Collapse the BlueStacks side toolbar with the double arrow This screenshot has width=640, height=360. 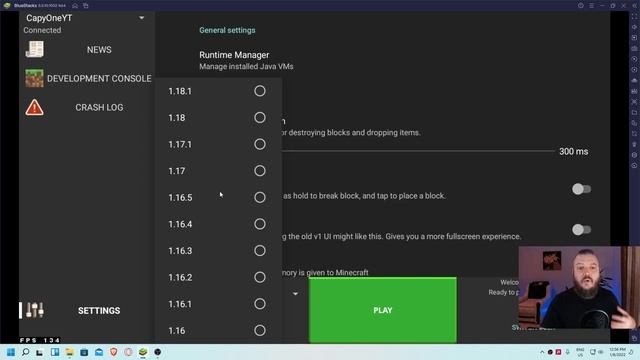coord(635,6)
